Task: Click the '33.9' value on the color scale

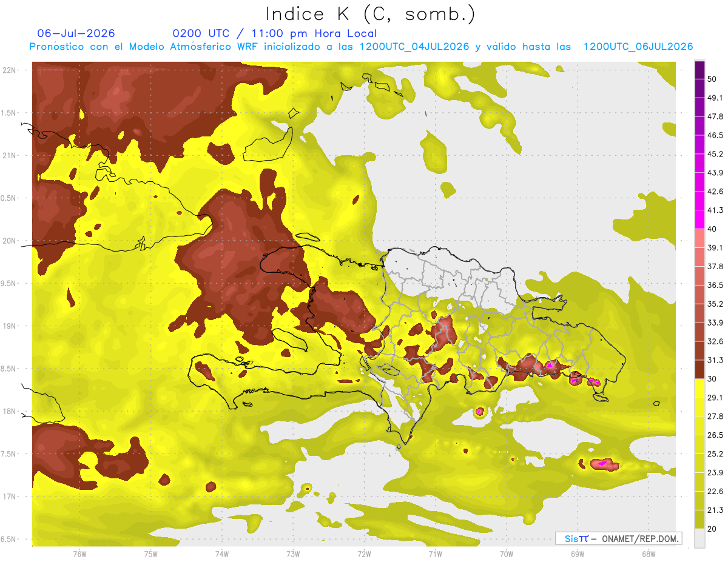Action: [715, 323]
